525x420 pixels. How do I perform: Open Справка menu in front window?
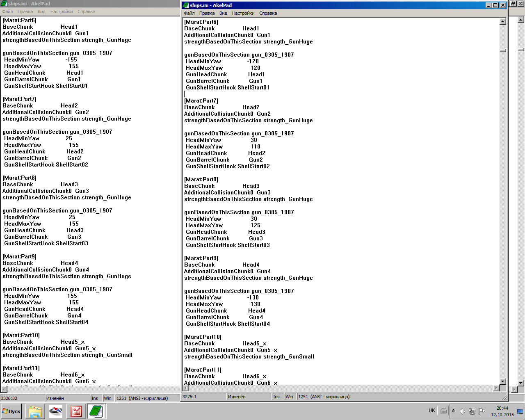268,13
